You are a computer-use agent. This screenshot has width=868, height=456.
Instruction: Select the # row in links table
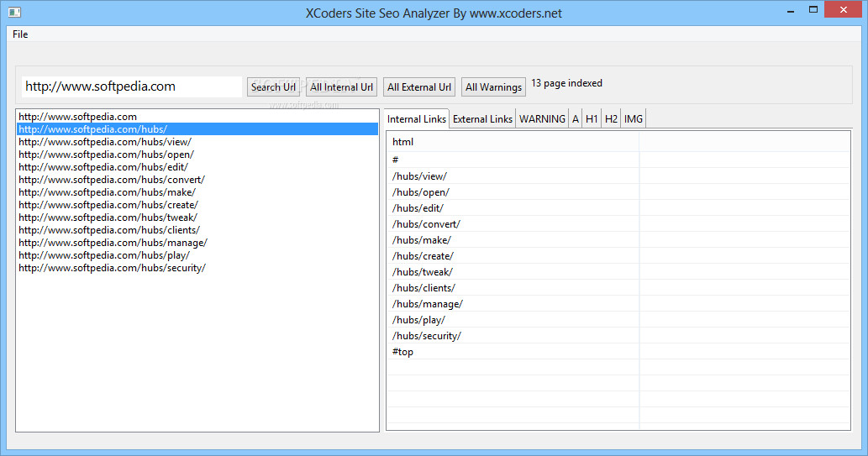pyautogui.click(x=618, y=160)
